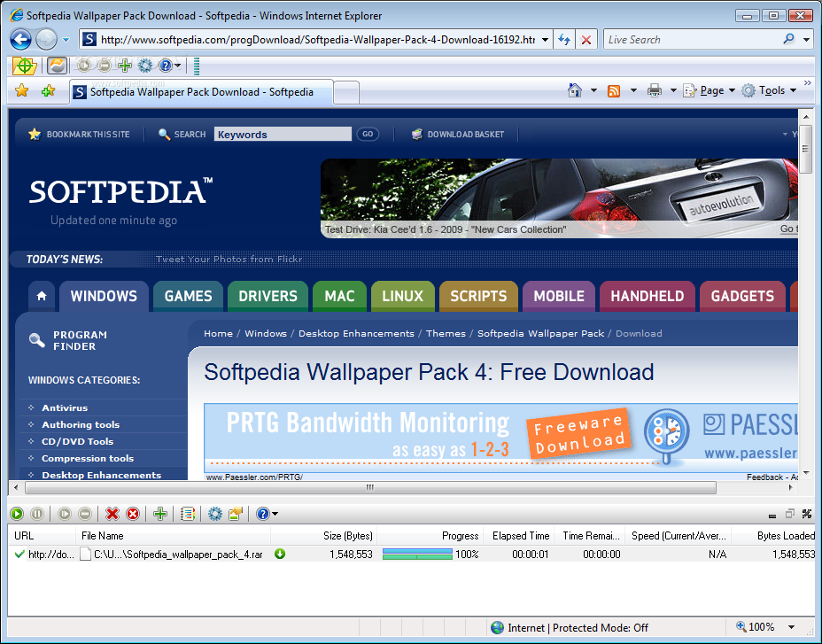Open the GADGETS category tab
Viewport: 822px width, 644px height.
pyautogui.click(x=742, y=296)
